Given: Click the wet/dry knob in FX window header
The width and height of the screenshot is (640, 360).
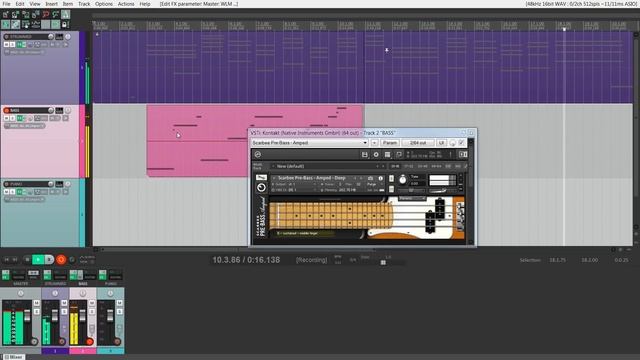Looking at the screenshot, I should pyautogui.click(x=452, y=143).
